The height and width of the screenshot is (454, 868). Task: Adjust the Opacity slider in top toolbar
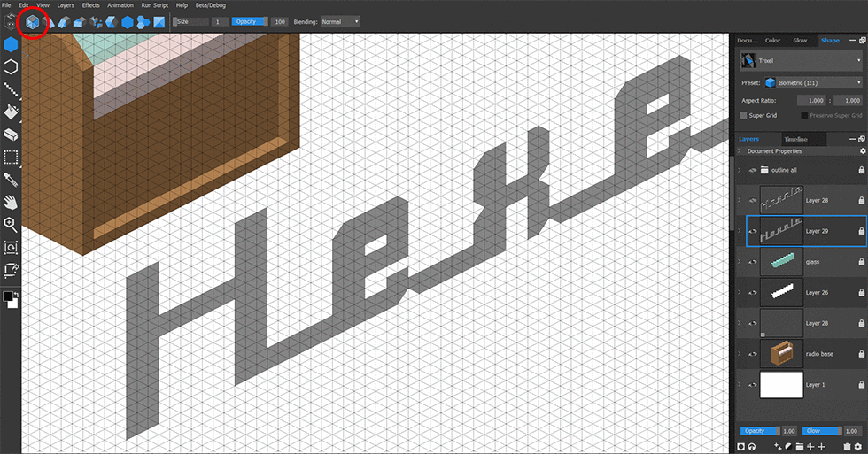coord(249,21)
